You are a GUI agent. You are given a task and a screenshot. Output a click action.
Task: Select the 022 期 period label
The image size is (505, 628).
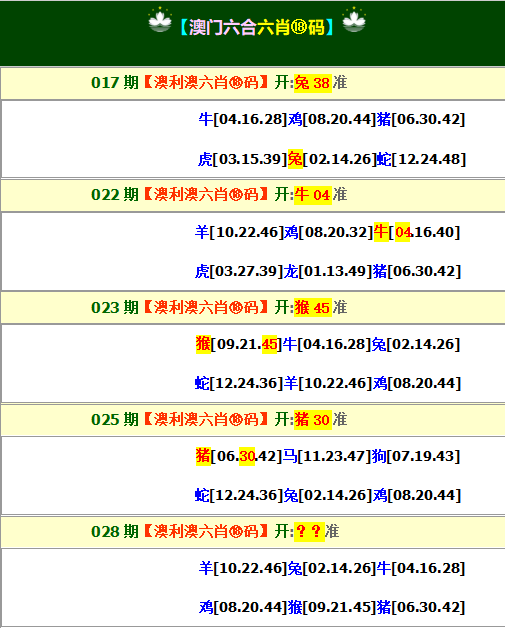115,195
